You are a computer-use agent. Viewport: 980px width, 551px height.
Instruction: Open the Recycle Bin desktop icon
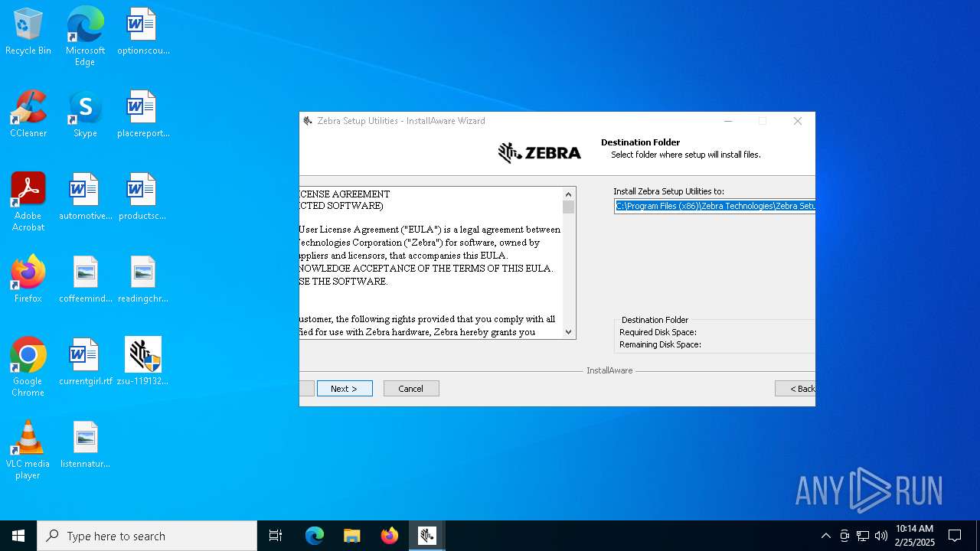pyautogui.click(x=28, y=32)
